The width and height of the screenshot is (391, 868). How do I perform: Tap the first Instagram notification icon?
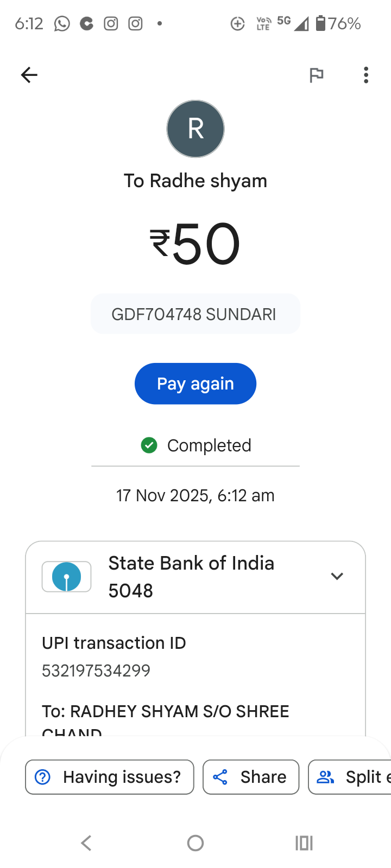[111, 24]
